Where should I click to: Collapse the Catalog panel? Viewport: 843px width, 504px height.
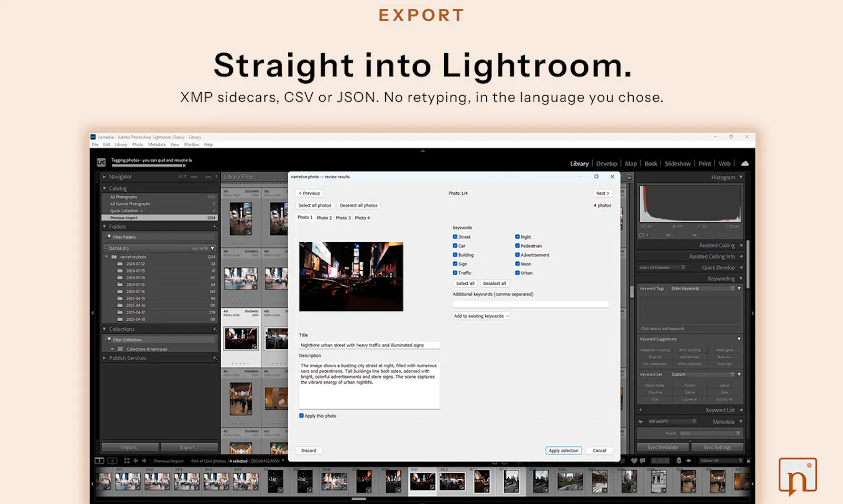tap(104, 188)
